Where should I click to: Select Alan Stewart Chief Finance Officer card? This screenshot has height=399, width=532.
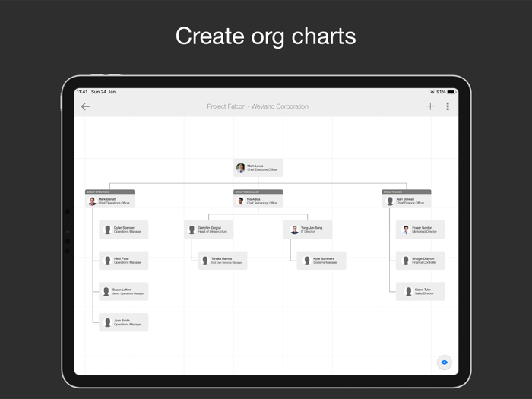tap(407, 201)
